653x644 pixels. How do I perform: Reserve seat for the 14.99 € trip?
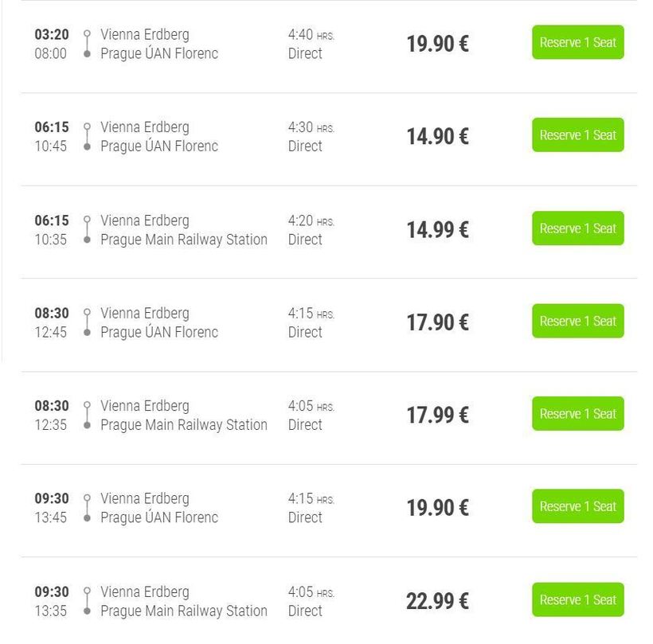click(x=577, y=228)
